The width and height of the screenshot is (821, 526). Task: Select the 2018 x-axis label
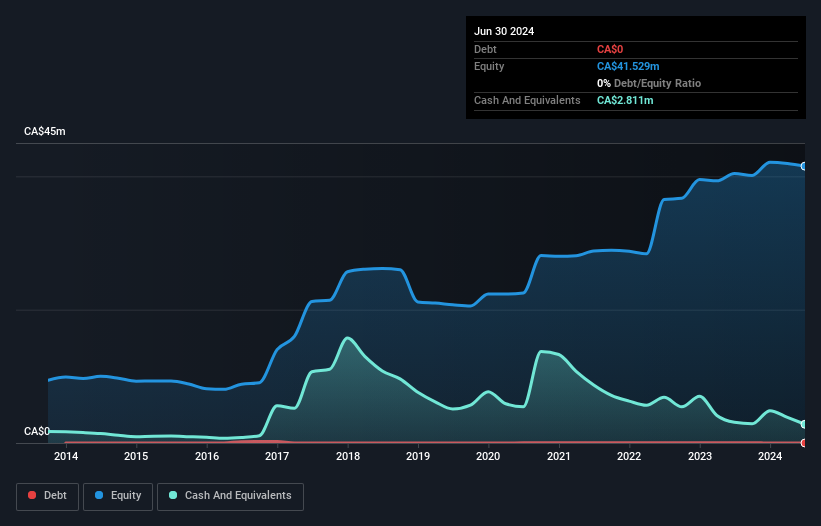tap(348, 456)
